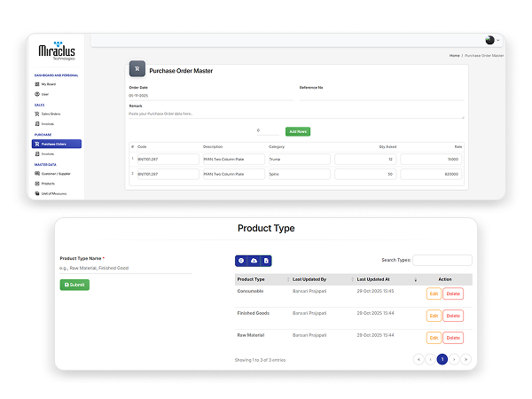Click the Reference No input field
Viewport: 532px width, 399px height.
[381, 96]
